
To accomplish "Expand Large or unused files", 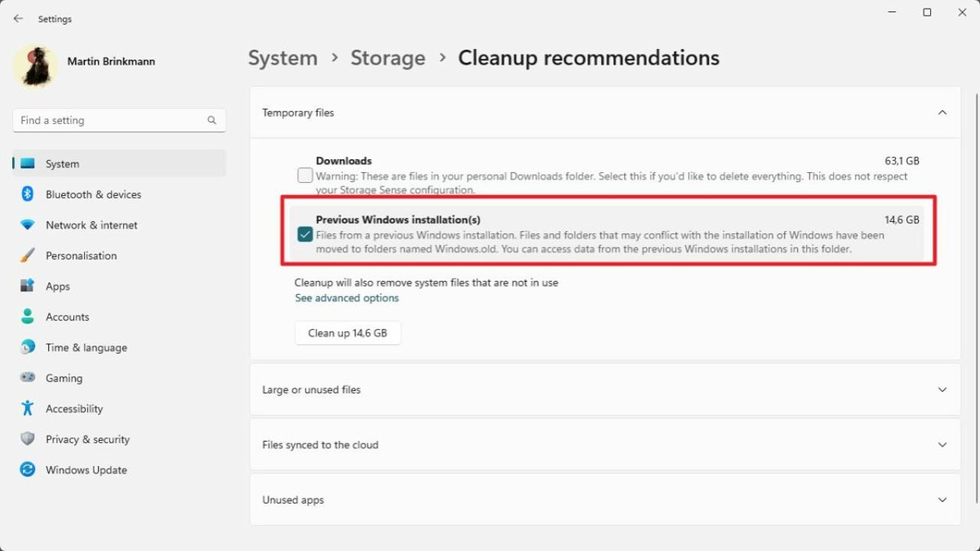I will [x=942, y=390].
